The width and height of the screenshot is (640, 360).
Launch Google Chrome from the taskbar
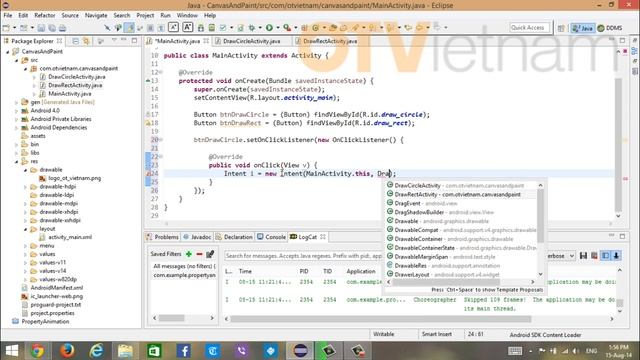(38, 351)
